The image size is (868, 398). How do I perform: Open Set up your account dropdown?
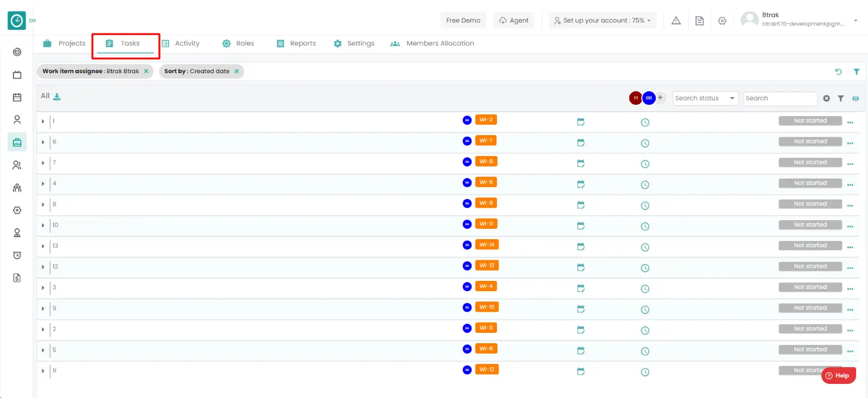[x=602, y=21]
